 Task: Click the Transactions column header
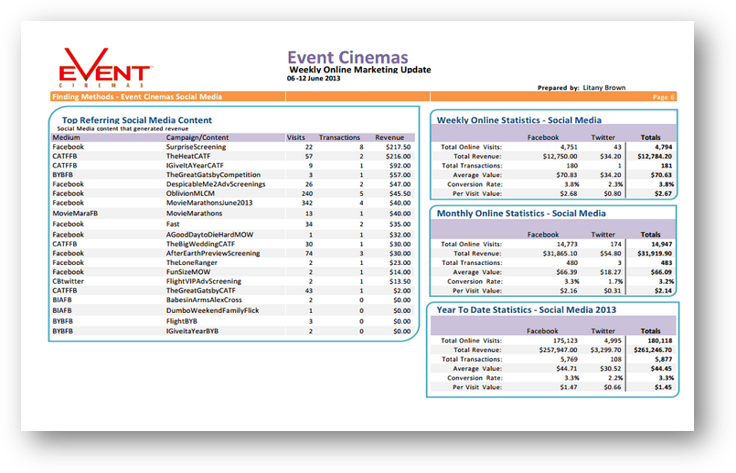(x=339, y=137)
